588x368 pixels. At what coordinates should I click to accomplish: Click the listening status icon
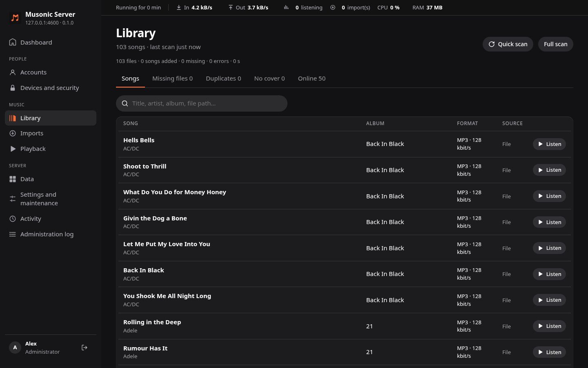[x=286, y=7]
